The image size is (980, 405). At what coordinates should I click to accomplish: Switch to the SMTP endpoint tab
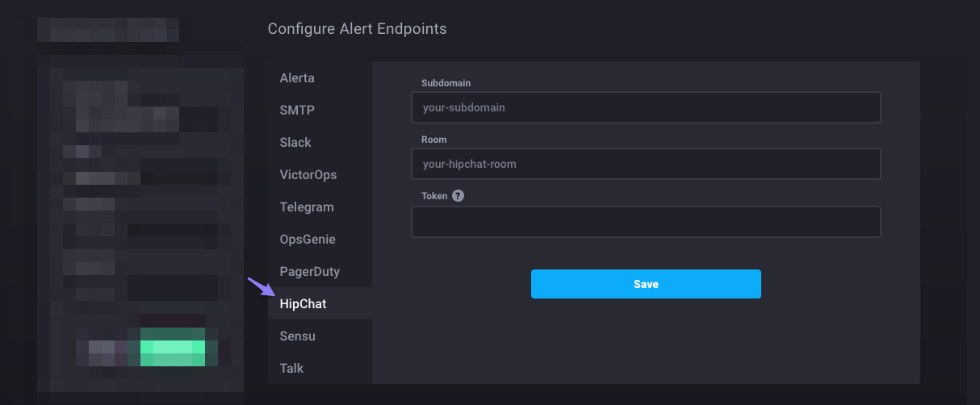pos(297,111)
